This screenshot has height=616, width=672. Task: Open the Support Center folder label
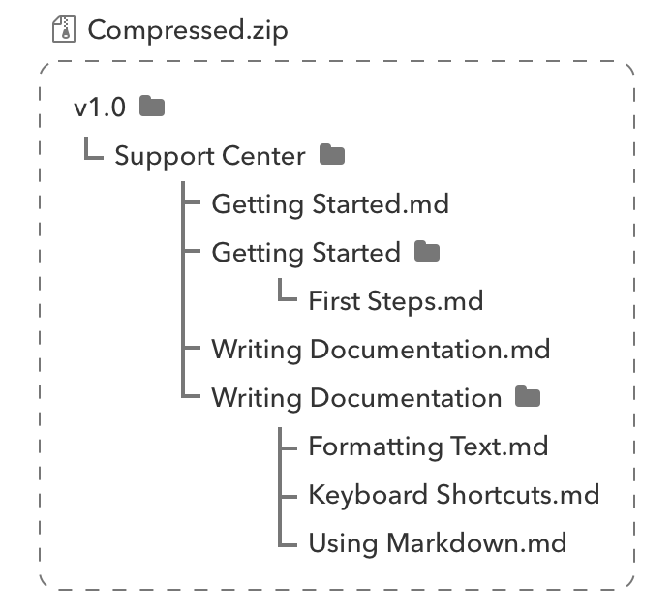click(210, 156)
